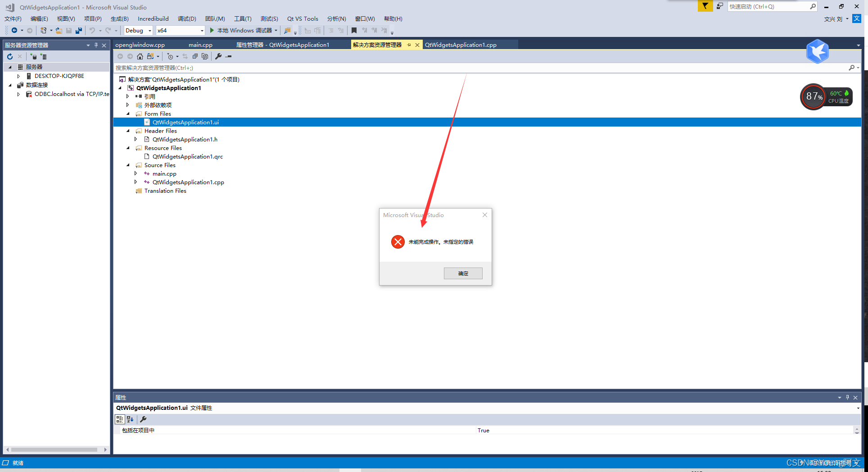Close the Microsoft Visual Studio error dialog
Screen dimensions: 868x472
(485, 215)
